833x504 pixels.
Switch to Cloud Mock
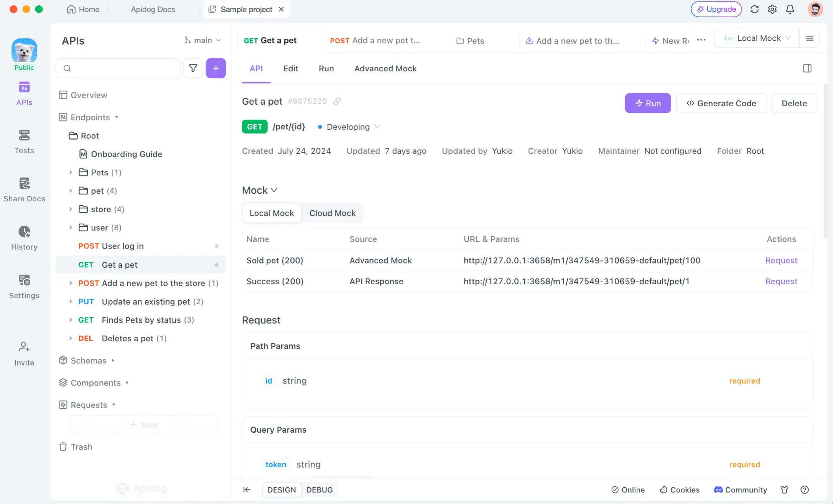coord(332,213)
